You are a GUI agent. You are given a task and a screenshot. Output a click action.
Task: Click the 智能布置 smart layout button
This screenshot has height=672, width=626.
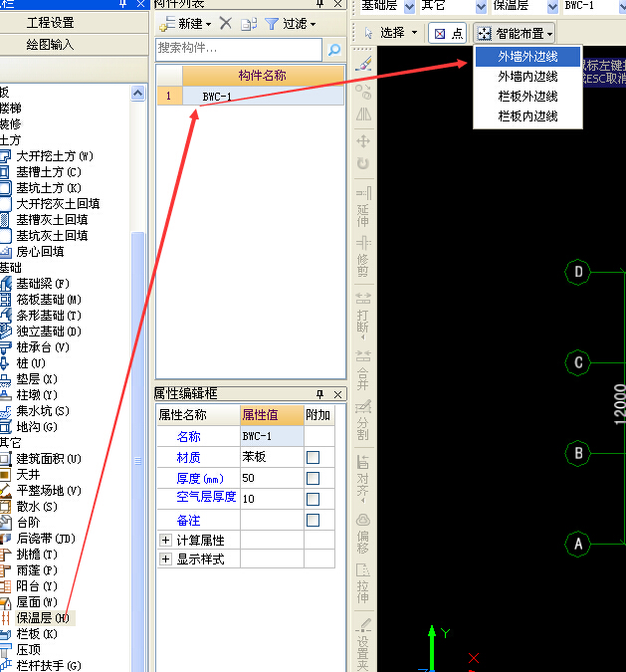[x=515, y=33]
